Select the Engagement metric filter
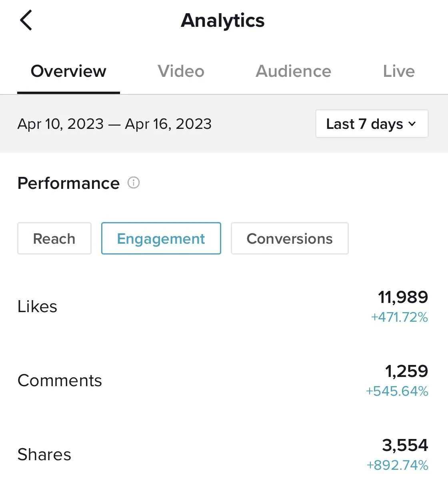Screen dimensions: 448x487 161,238
